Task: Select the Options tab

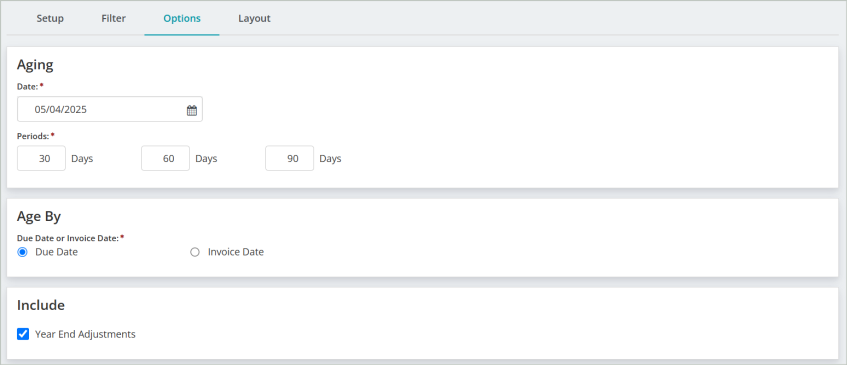Action: pos(182,18)
